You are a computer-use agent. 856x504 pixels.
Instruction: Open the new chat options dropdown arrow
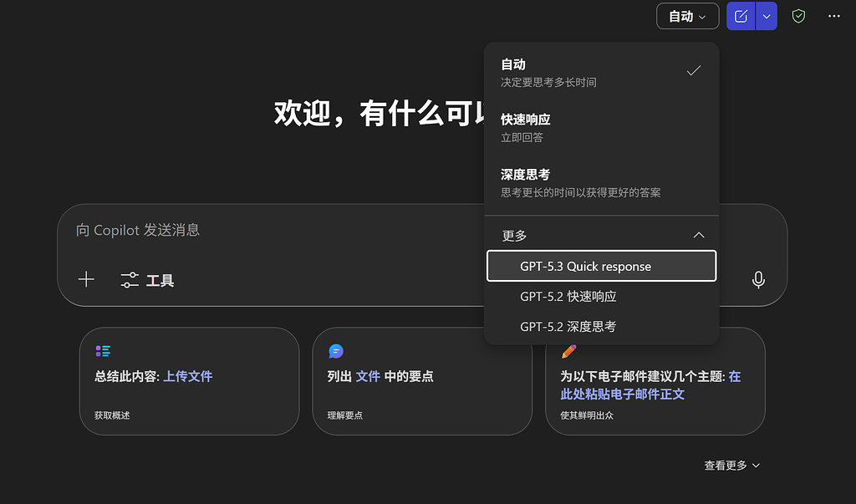point(767,17)
